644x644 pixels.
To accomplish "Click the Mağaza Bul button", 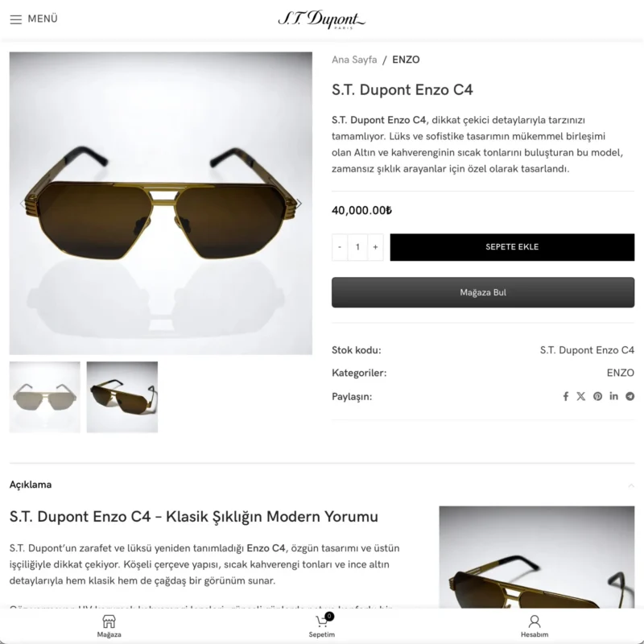I will [483, 292].
